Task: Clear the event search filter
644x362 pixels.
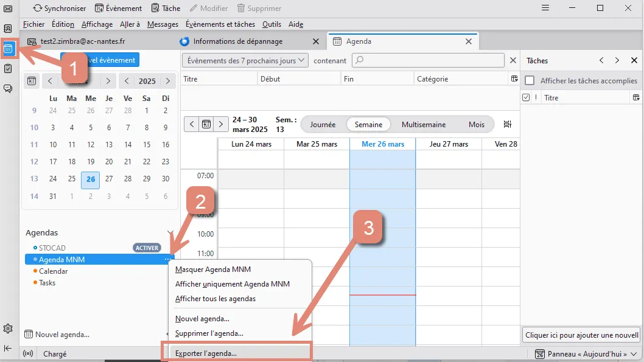Action: click(513, 60)
